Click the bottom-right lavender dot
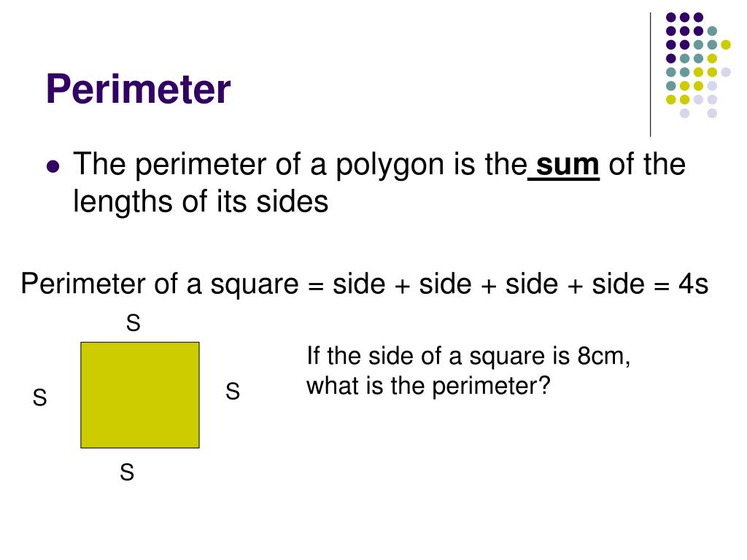 (x=712, y=113)
